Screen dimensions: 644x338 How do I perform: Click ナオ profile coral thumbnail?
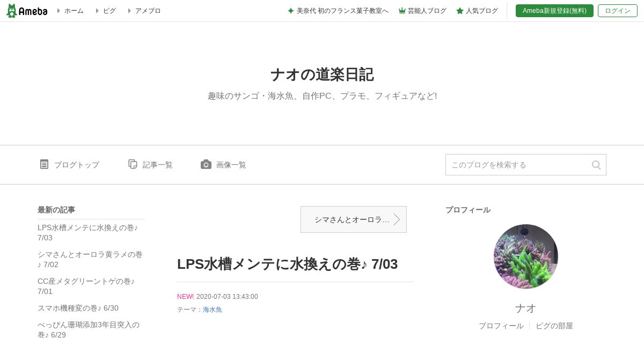pyautogui.click(x=526, y=256)
